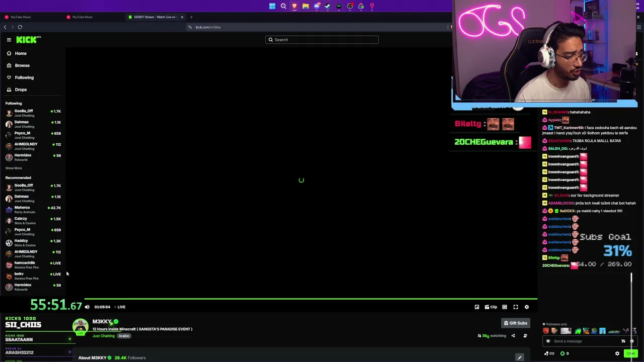Open Steam from the taskbar
The width and height of the screenshot is (644, 362).
tap(328, 6)
